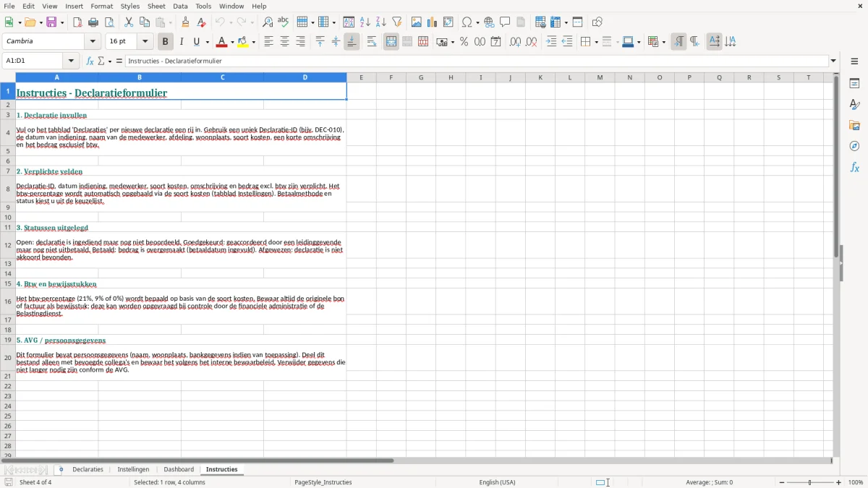Switch to the Dashboard sheet tab
The height and width of the screenshot is (488, 868).
179,470
